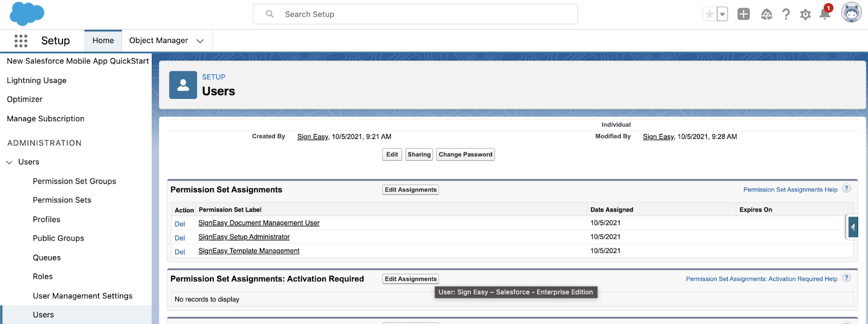Click the Permission Set Assignments help question icon
This screenshot has width=868, height=324.
(846, 188)
